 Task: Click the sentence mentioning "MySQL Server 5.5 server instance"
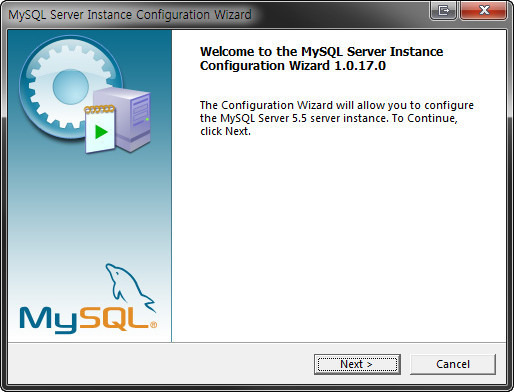click(x=337, y=118)
